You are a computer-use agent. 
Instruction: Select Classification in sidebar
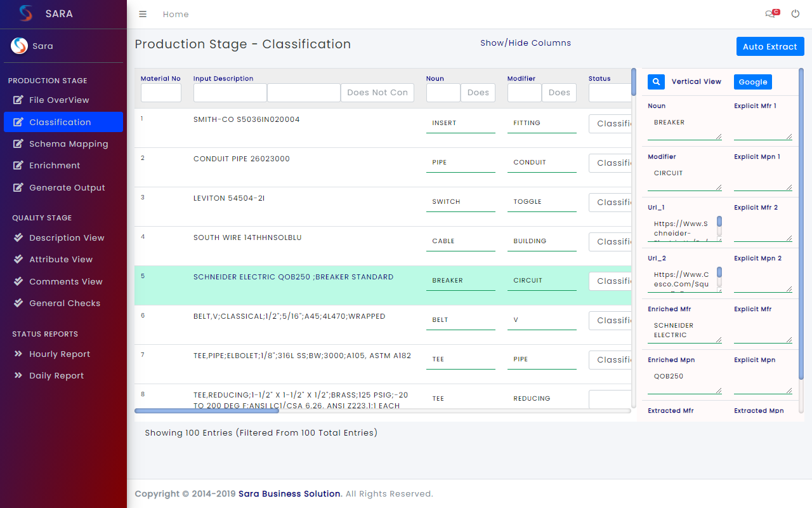pyautogui.click(x=63, y=122)
